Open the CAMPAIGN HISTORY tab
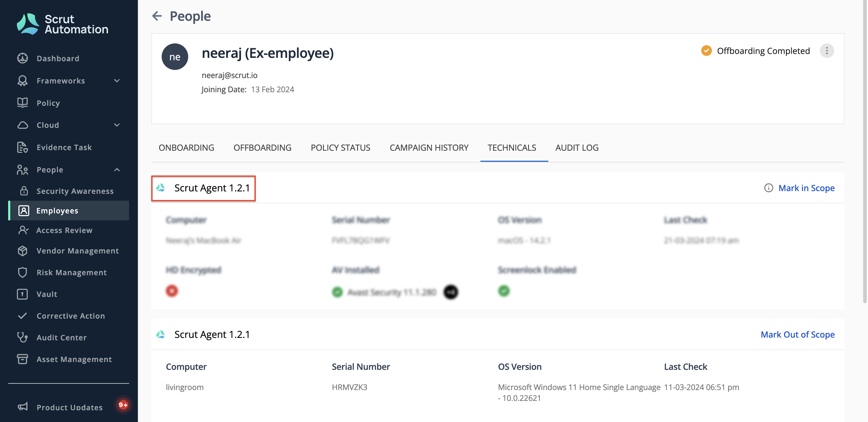Screen dimensions: 868x422 [x=429, y=147]
